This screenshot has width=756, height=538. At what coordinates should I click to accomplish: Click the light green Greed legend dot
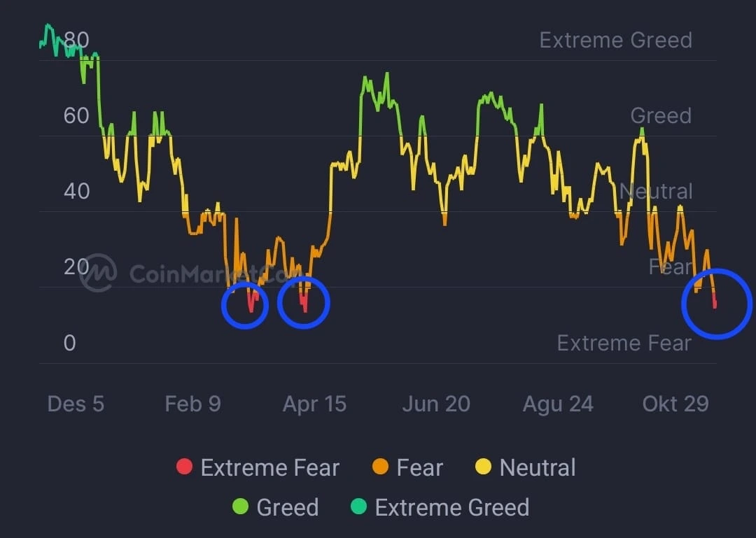(x=240, y=507)
